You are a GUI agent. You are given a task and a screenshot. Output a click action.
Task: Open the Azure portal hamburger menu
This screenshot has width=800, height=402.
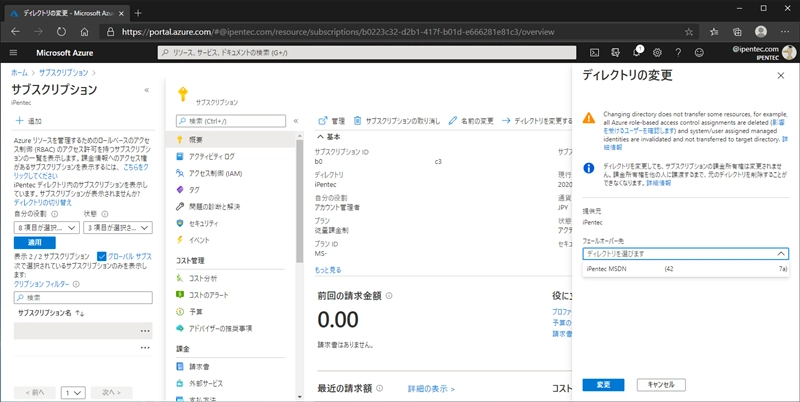14,52
